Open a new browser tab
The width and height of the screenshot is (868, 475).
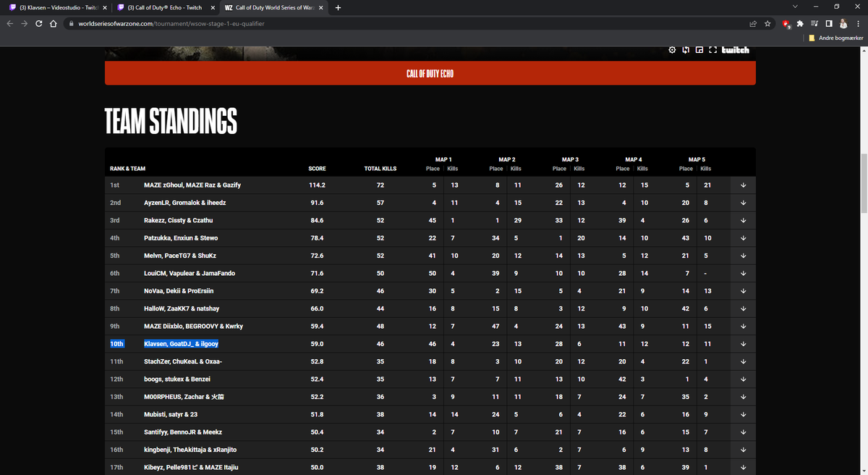pos(339,8)
